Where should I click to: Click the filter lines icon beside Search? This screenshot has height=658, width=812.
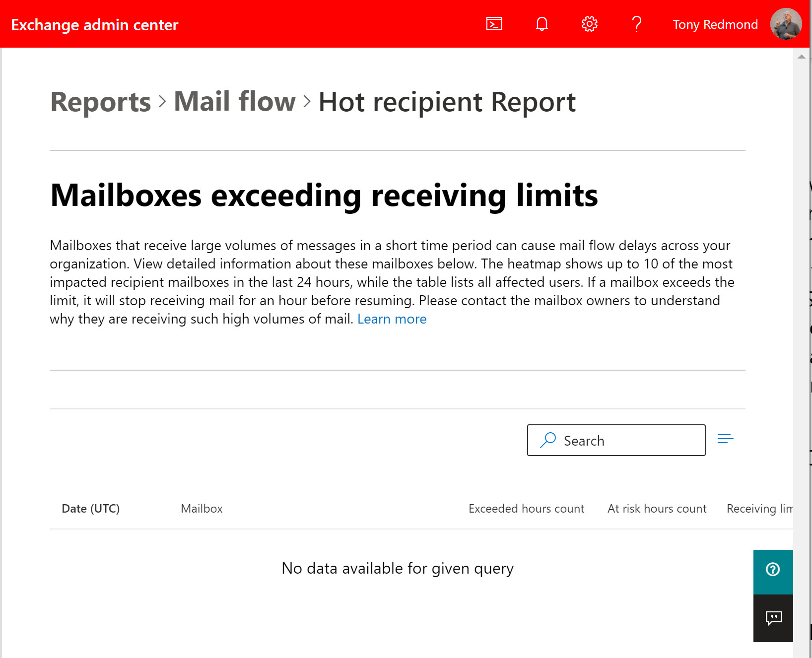coord(725,439)
